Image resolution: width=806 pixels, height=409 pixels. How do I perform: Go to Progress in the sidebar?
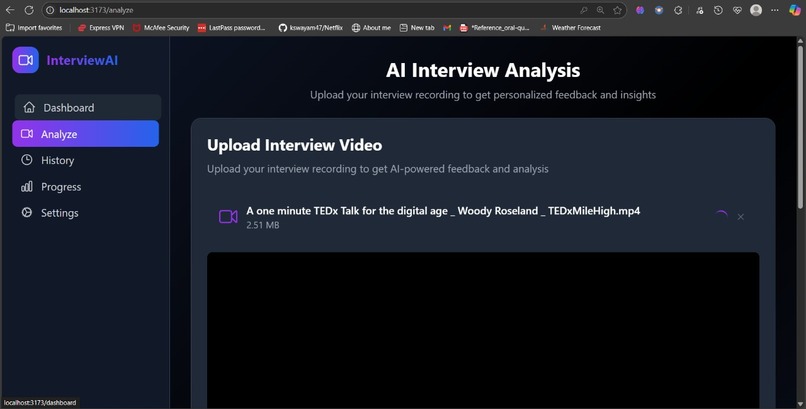85,187
